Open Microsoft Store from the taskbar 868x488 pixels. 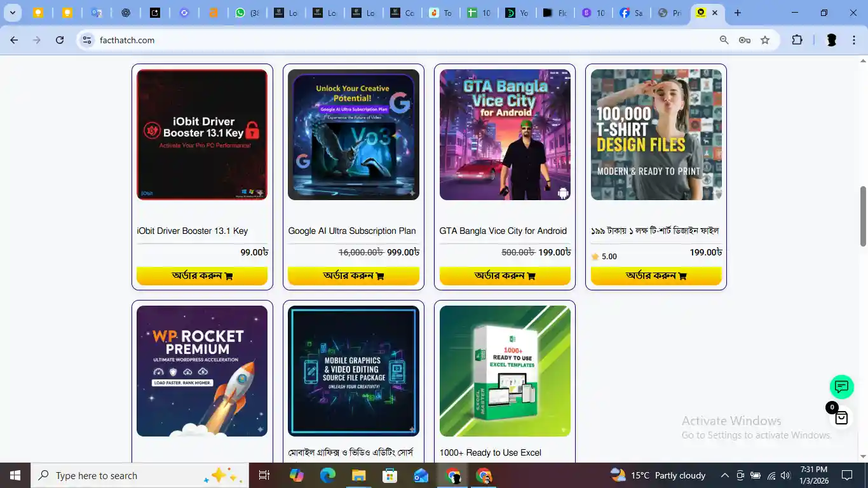tap(390, 475)
